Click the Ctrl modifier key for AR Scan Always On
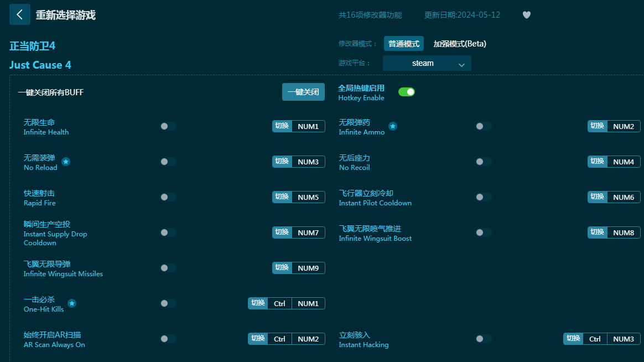 [x=280, y=339]
